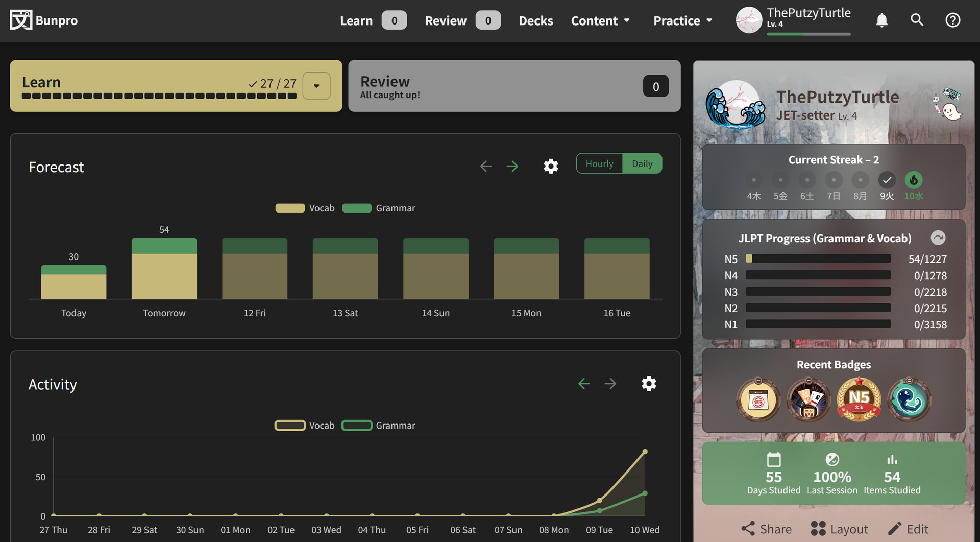This screenshot has width=980, height=542.
Task: Click the streak flame icon for 10水
Action: [914, 180]
